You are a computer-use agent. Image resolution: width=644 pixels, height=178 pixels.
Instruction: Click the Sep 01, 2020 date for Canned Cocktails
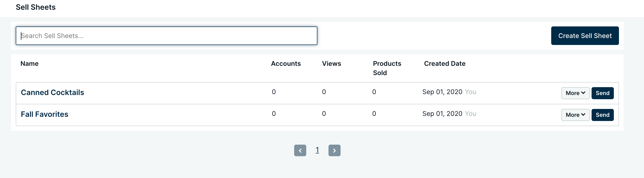(x=442, y=92)
